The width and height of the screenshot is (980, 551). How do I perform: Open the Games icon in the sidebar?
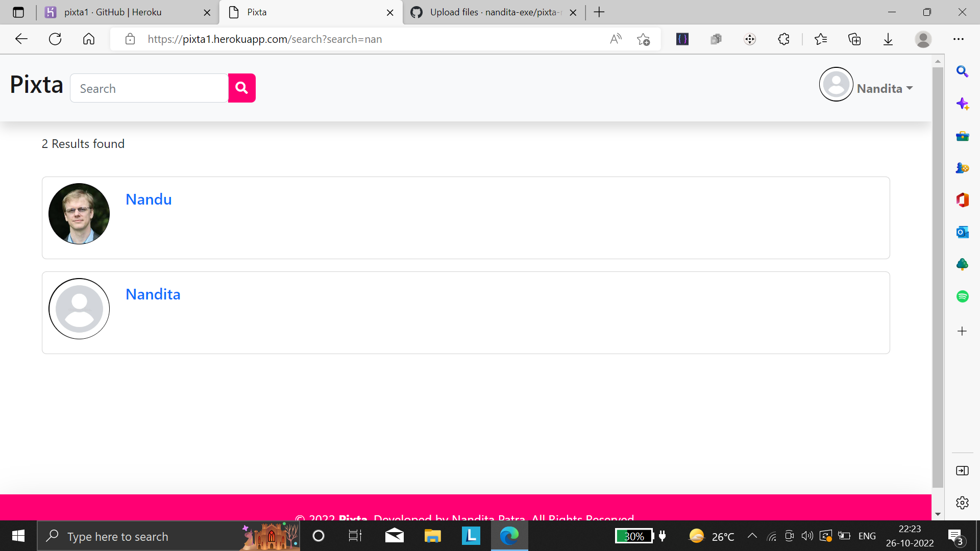tap(963, 168)
